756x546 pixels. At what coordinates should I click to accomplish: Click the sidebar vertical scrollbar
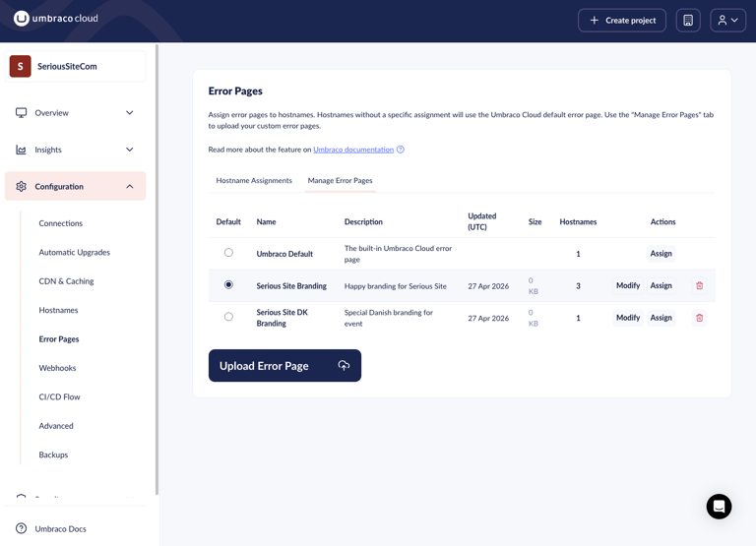coord(157,270)
